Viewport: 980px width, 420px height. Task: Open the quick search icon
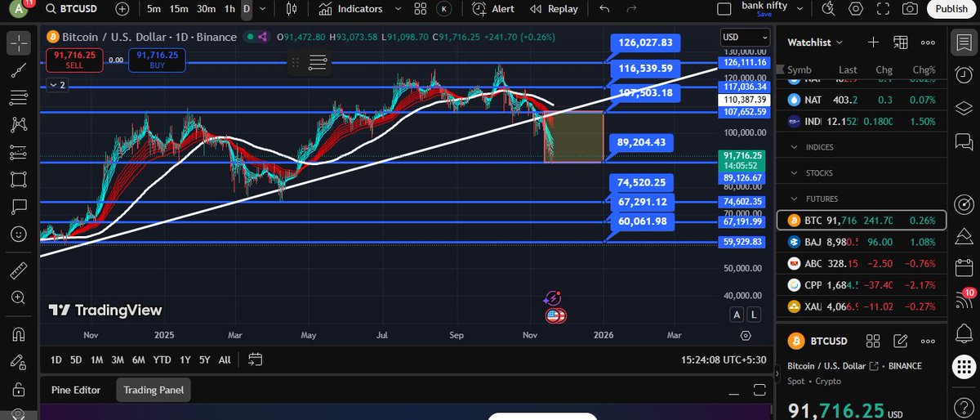point(827,9)
